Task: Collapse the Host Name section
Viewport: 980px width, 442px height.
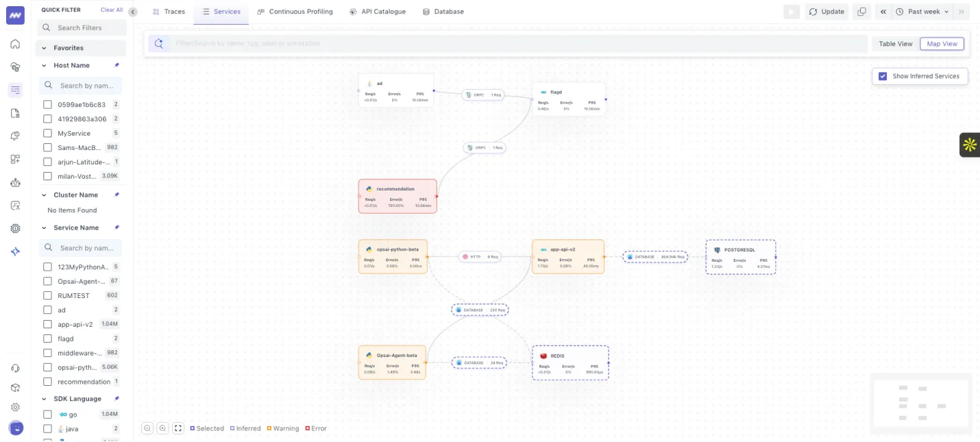Action: (45, 65)
